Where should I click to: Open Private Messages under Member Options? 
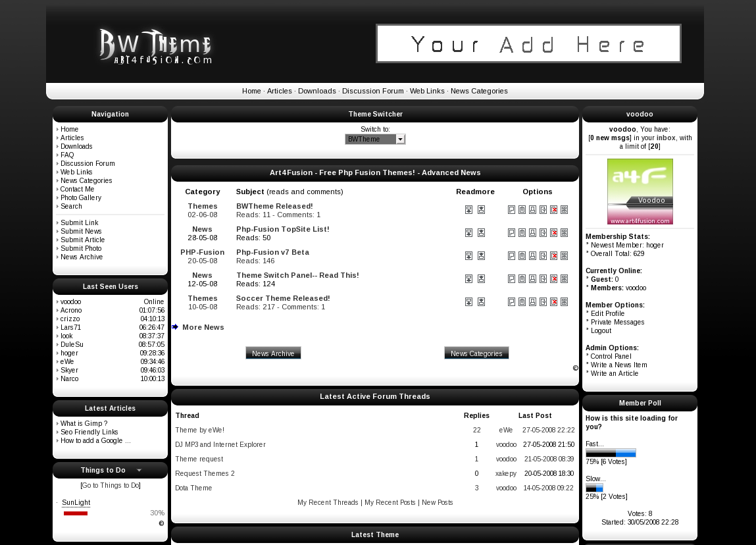[x=617, y=322]
